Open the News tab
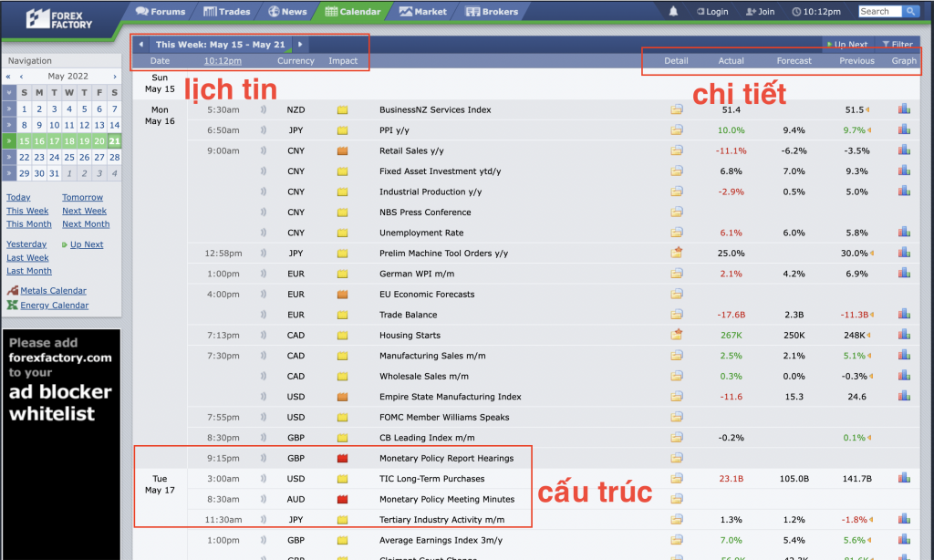The height and width of the screenshot is (560, 934). tap(287, 11)
